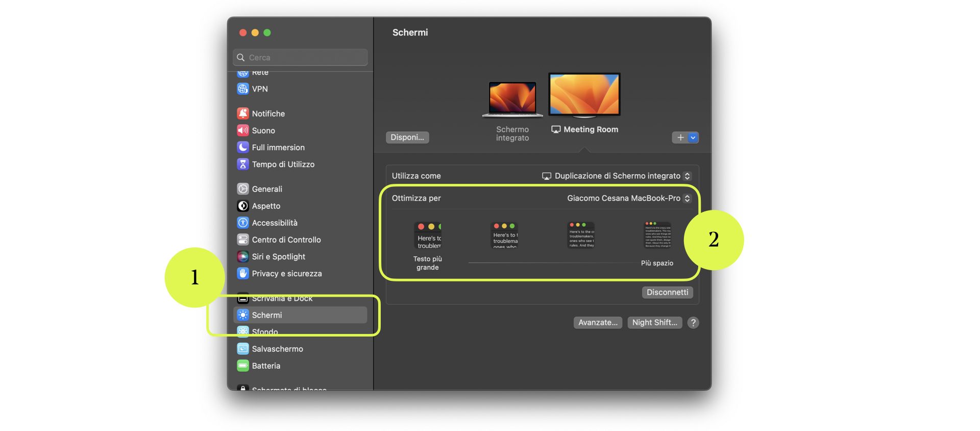The width and height of the screenshot is (980, 431).
Task: Open Siri e Spotlight icon
Action: pos(243,256)
